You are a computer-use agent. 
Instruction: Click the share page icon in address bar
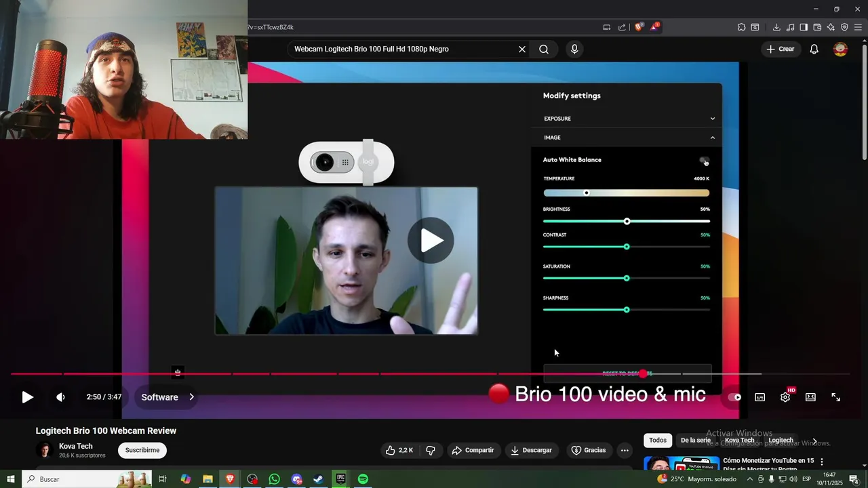click(622, 27)
